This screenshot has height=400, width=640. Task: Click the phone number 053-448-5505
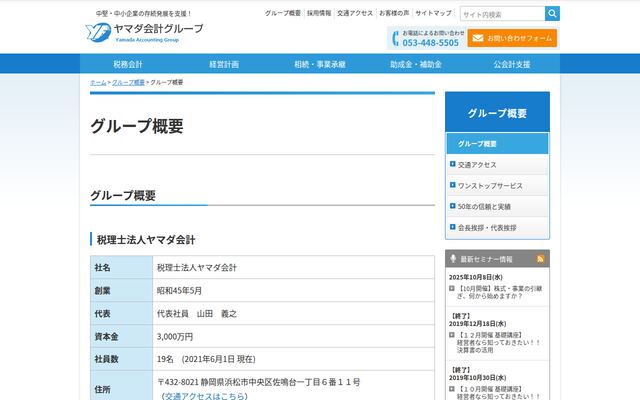pos(431,42)
